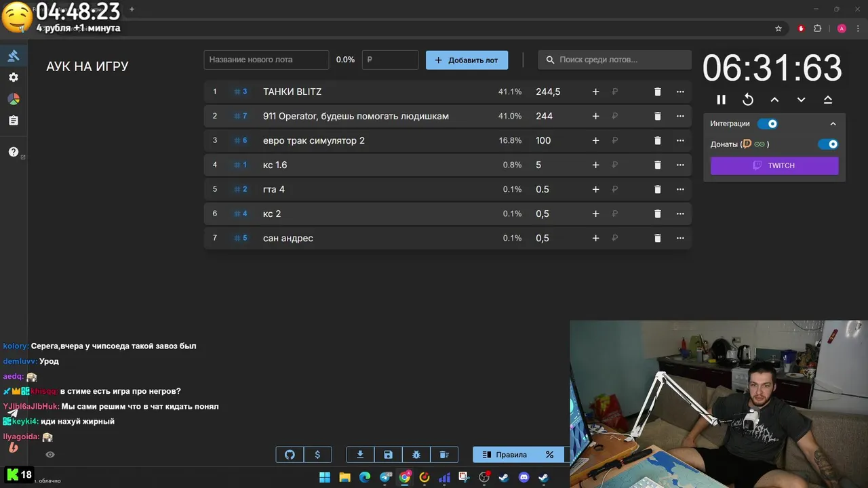Add amount to гта 4 lot
868x488 pixels.
(595, 189)
